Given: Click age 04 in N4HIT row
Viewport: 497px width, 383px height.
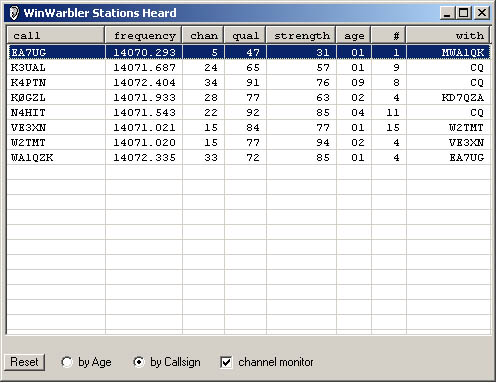Looking at the screenshot, I should [358, 113].
